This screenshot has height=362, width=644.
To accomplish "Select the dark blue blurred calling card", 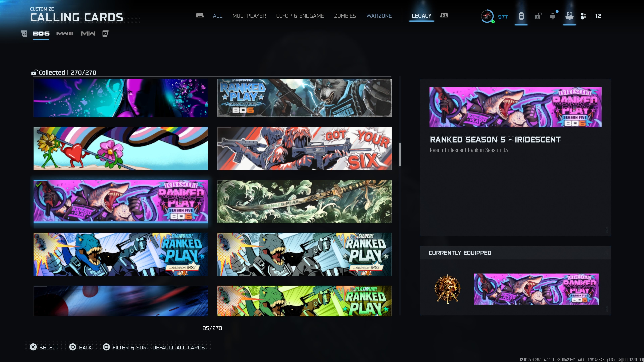I will [x=121, y=301].
